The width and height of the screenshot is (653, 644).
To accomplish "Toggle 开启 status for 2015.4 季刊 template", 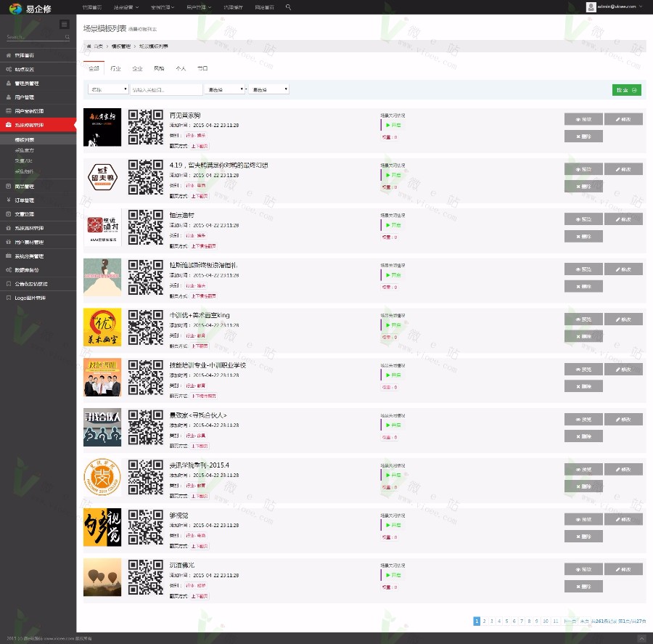I will pyautogui.click(x=393, y=475).
